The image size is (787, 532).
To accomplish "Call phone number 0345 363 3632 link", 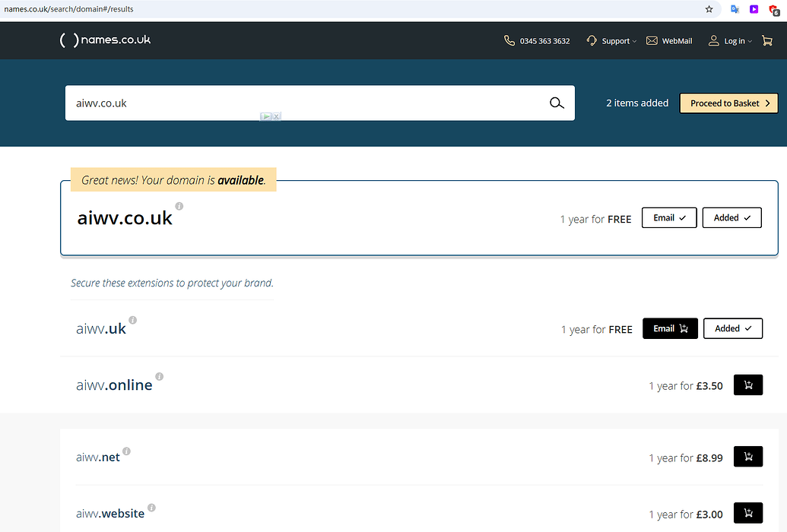I will click(x=537, y=41).
